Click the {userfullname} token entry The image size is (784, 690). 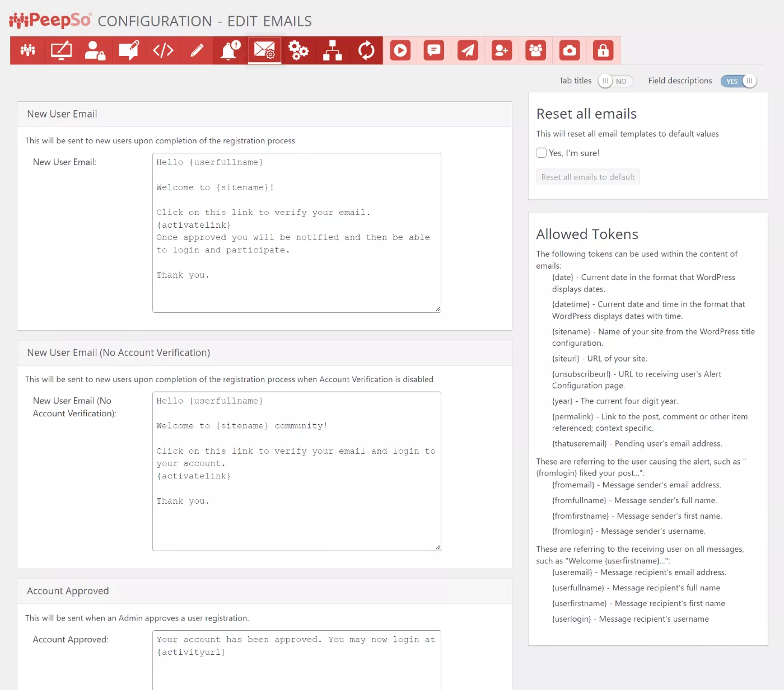pyautogui.click(x=636, y=588)
